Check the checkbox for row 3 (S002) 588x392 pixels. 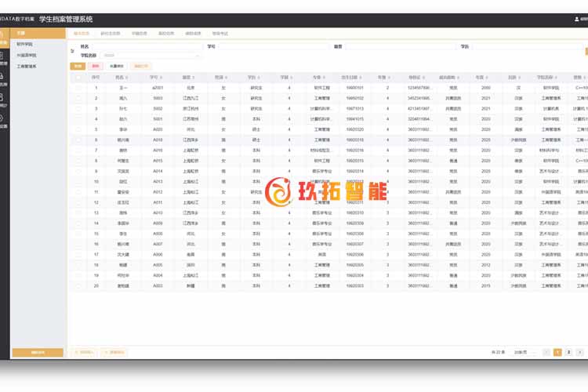tap(78, 109)
